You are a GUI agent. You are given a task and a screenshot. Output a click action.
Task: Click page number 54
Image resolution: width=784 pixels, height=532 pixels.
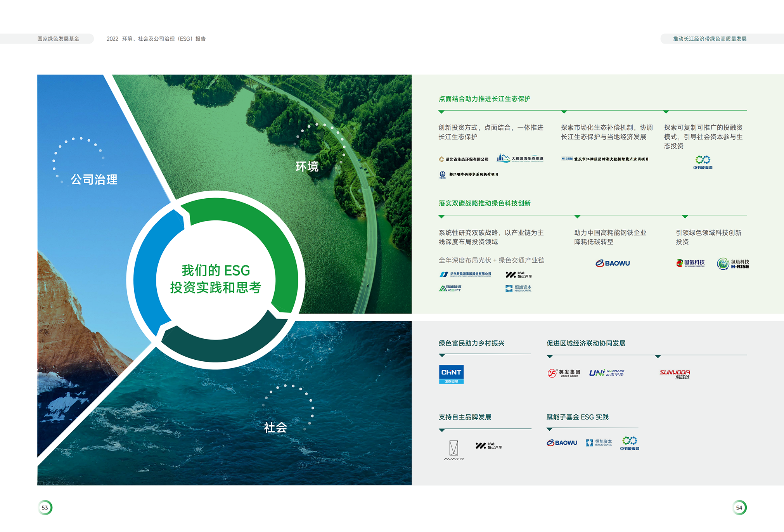tap(739, 508)
